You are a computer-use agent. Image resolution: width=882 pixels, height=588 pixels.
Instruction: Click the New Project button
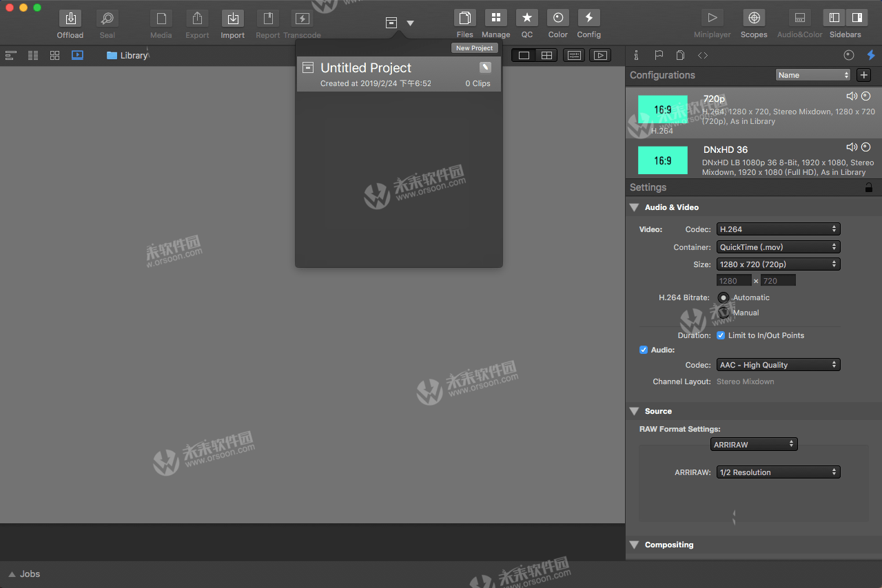click(x=474, y=48)
